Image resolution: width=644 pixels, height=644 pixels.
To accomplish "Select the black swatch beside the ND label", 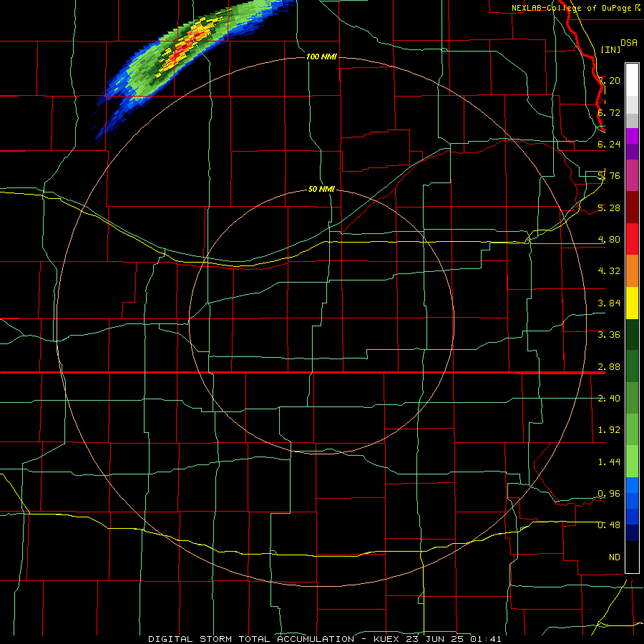I will pyautogui.click(x=632, y=557).
